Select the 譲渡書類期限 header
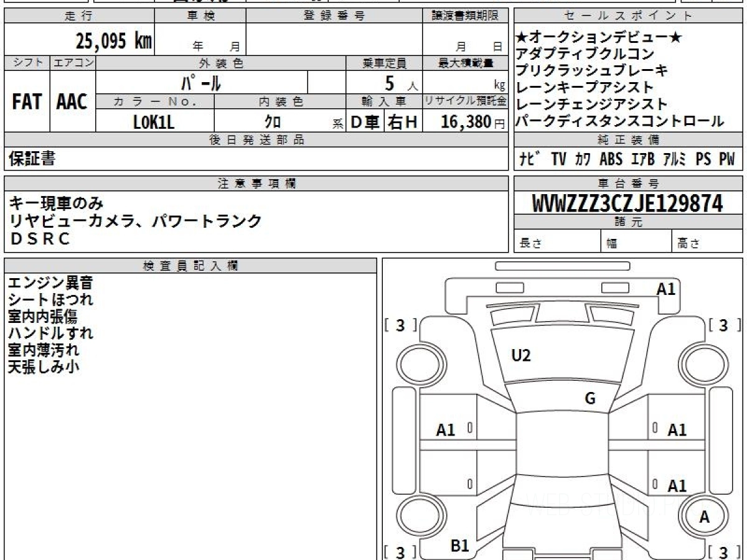The image size is (747, 560). [x=465, y=16]
